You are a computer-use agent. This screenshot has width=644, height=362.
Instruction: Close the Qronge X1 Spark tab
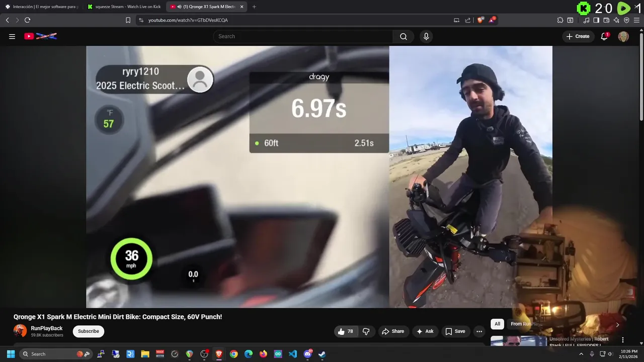[242, 7]
